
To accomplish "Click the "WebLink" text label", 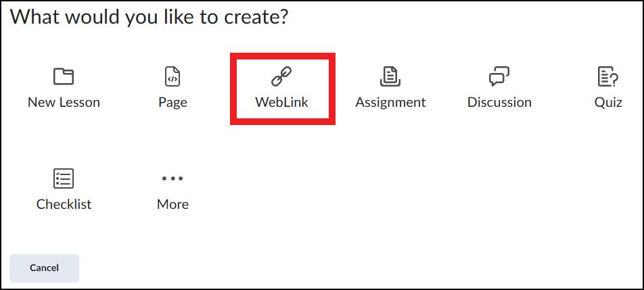I will pos(281,101).
